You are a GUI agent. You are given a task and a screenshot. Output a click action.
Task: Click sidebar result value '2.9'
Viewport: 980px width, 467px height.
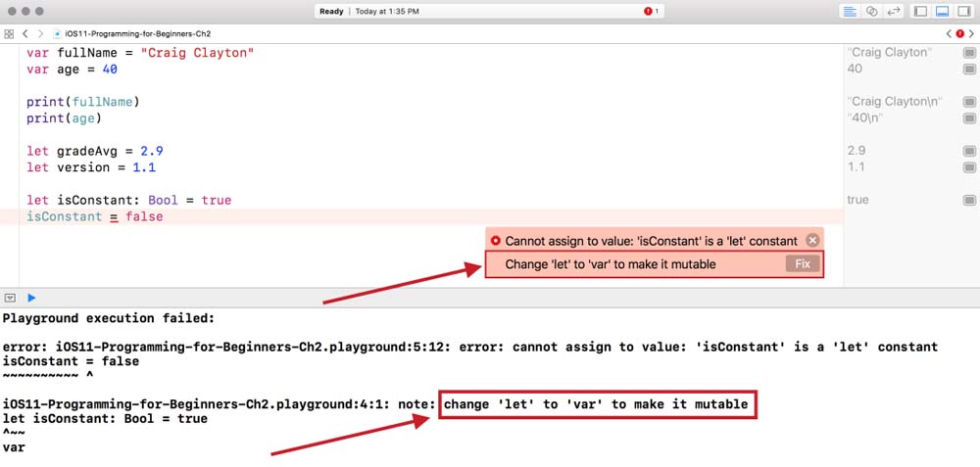point(855,151)
